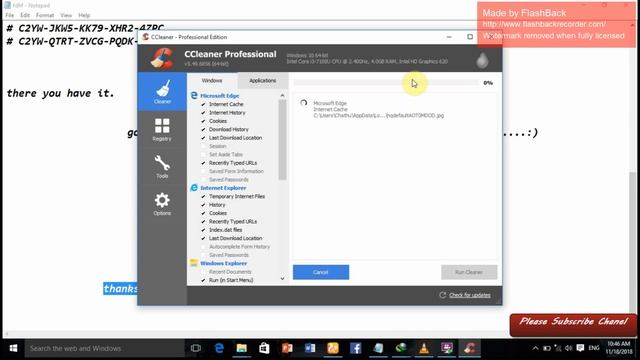Click the Piriform pear icon in header
This screenshot has height=360, width=640.
[x=482, y=60]
